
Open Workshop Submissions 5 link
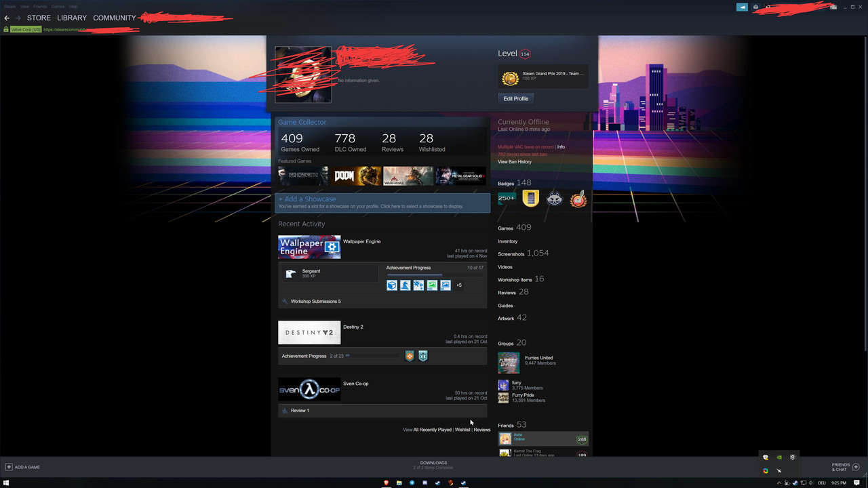click(x=316, y=302)
